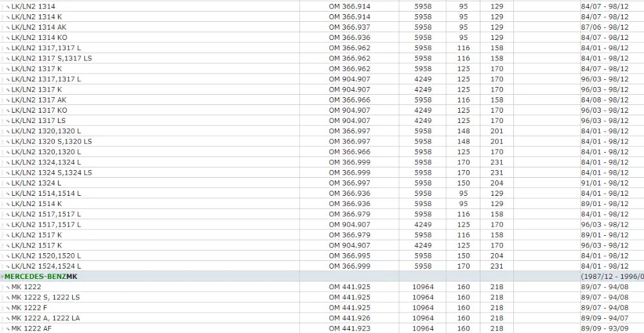This screenshot has width=644, height=333.
Task: Click the date range 89/09 - 93/09
Action: coord(605,328)
